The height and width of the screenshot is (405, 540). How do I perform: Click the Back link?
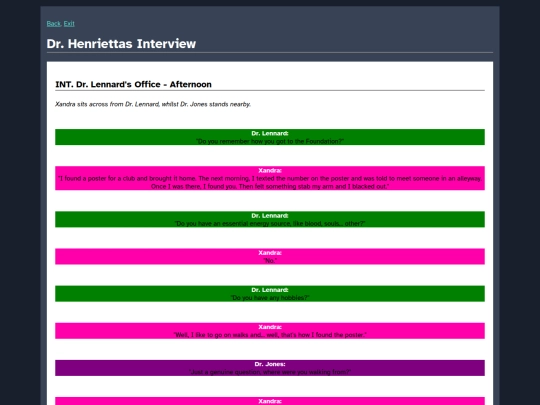[x=53, y=24]
